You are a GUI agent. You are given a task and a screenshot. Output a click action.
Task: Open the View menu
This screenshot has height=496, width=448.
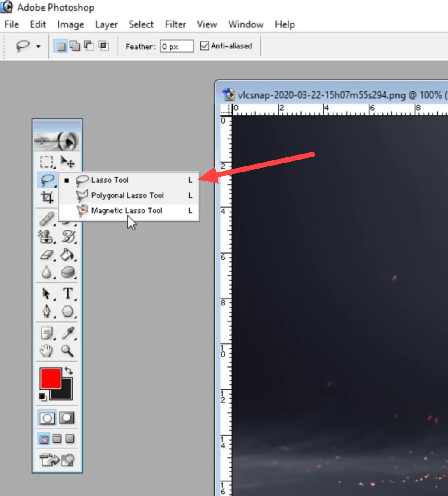click(207, 24)
